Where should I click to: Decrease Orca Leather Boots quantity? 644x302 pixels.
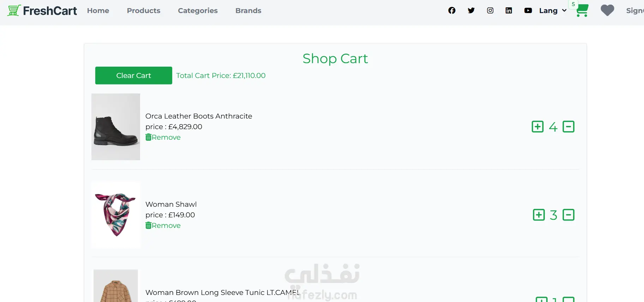coord(568,127)
